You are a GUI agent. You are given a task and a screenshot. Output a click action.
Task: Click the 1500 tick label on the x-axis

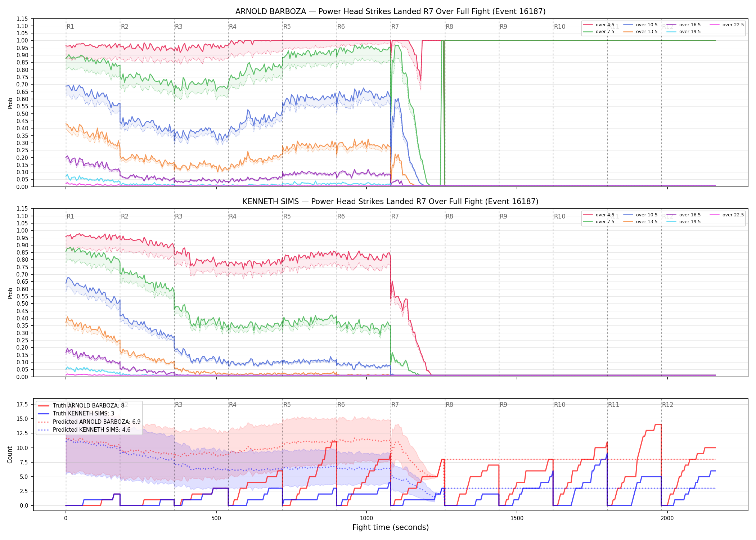(517, 518)
